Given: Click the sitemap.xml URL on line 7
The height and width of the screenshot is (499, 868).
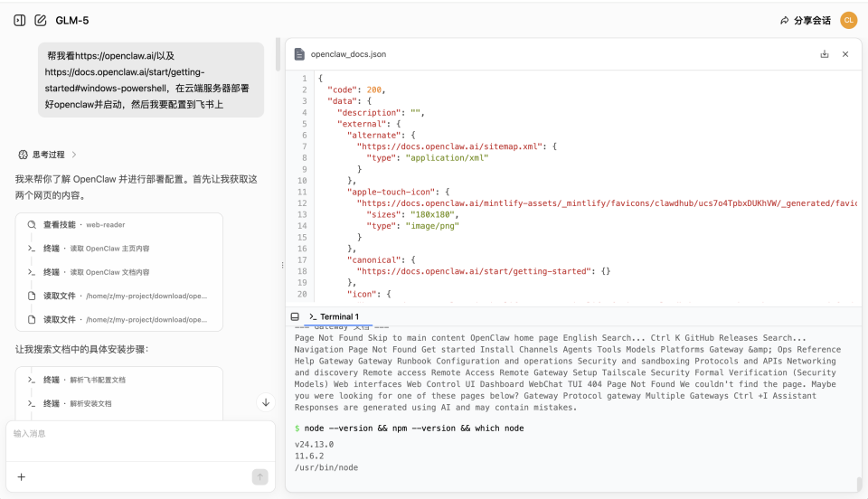Looking at the screenshot, I should (449, 146).
